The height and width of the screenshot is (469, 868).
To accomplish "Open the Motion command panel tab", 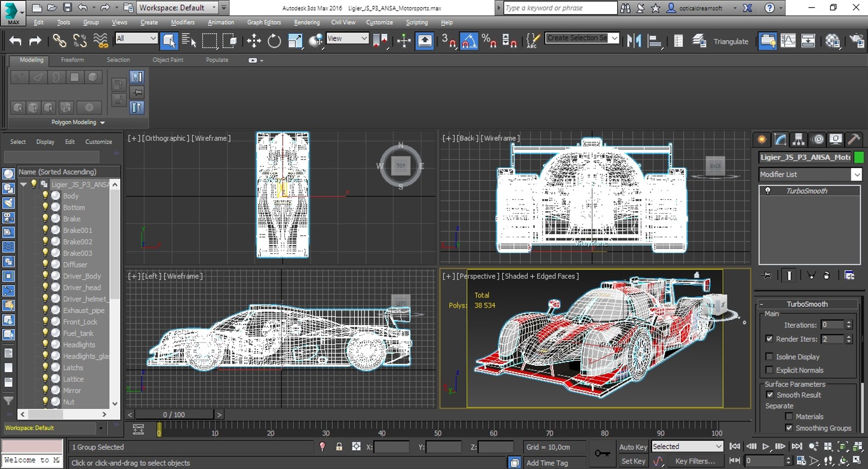I will [817, 139].
